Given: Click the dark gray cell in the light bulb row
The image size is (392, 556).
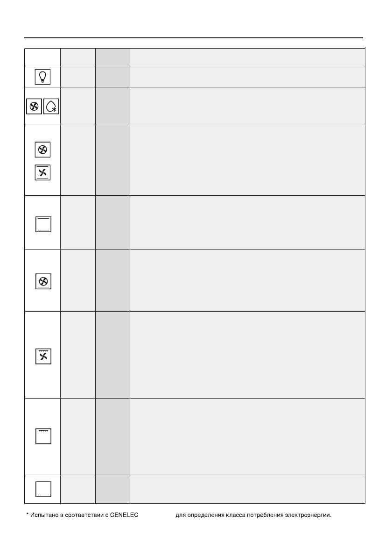Looking at the screenshot, I should 112,77.
